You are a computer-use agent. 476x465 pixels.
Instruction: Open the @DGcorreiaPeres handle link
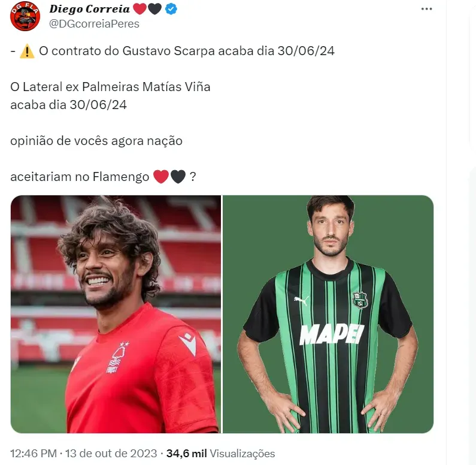pos(94,24)
